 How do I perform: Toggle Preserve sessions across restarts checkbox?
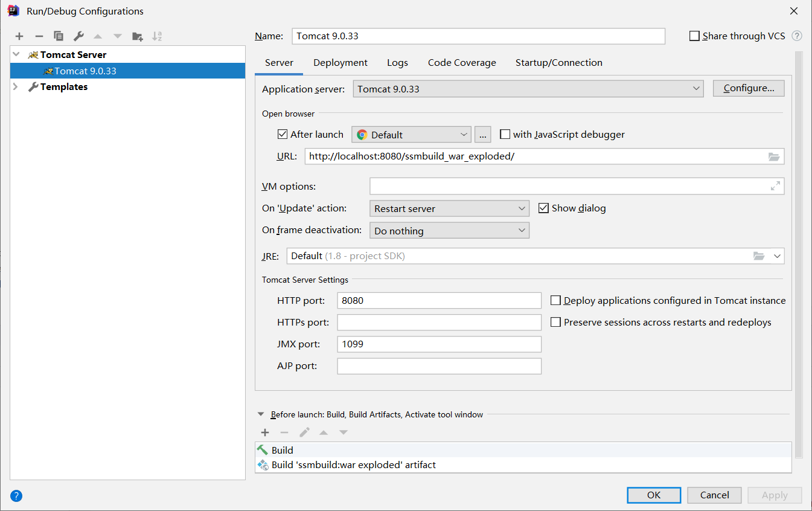[556, 323]
